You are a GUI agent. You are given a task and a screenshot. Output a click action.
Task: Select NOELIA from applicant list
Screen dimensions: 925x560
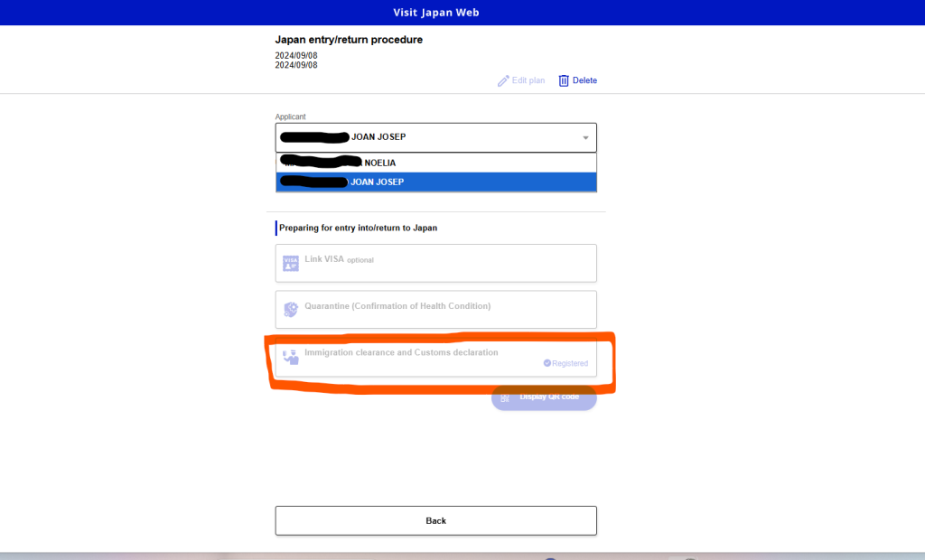pyautogui.click(x=436, y=163)
